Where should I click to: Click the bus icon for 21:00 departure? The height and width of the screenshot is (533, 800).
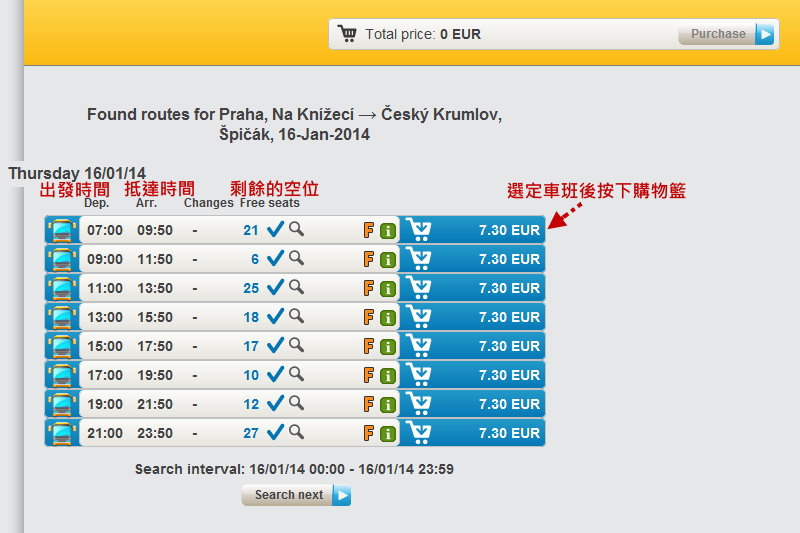pos(62,434)
